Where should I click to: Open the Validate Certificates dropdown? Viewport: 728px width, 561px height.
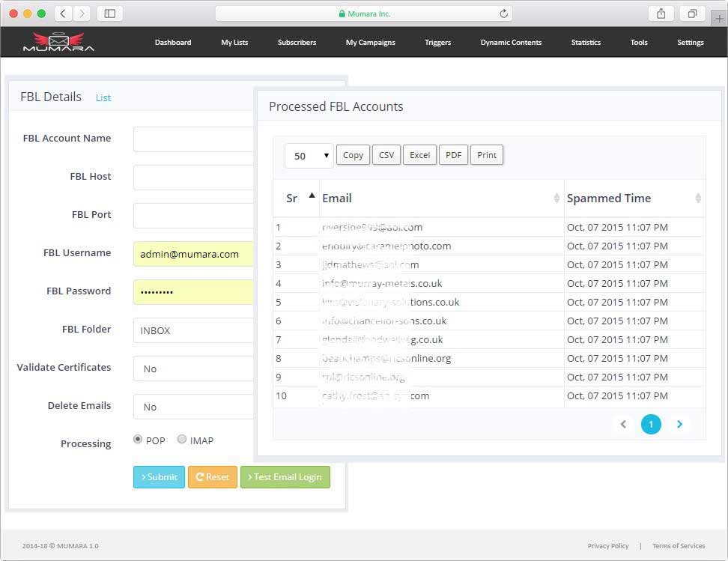click(192, 368)
